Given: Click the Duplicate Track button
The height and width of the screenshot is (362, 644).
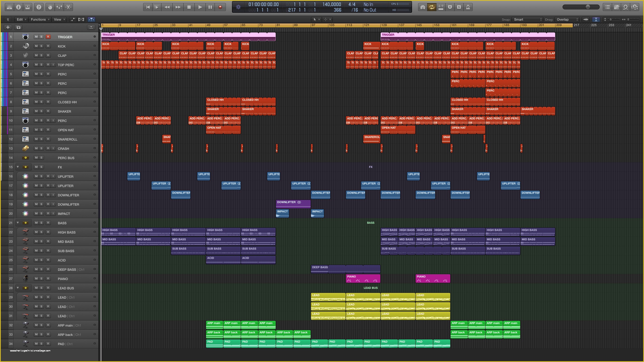Looking at the screenshot, I should coord(18,27).
